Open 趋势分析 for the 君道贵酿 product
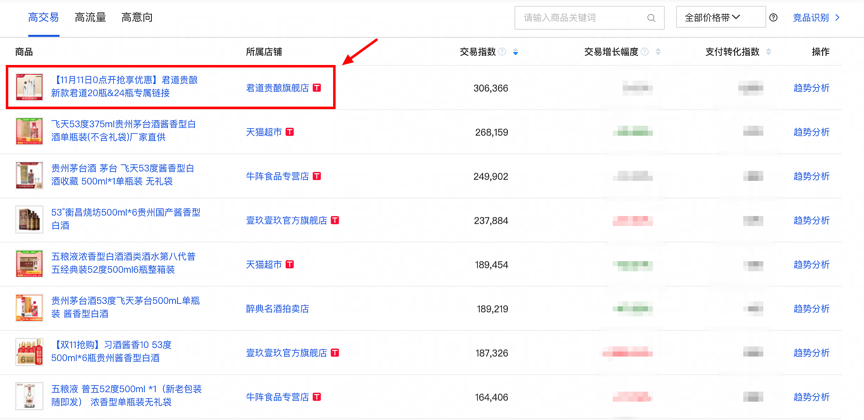This screenshot has height=420, width=864. [811, 88]
